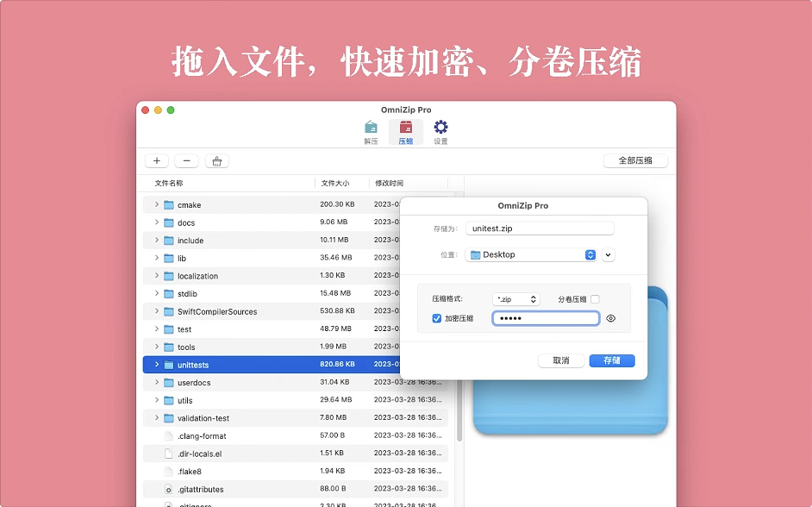This screenshot has height=507, width=812.
Task: Sort by 文件名称 column header
Action: [x=169, y=184]
